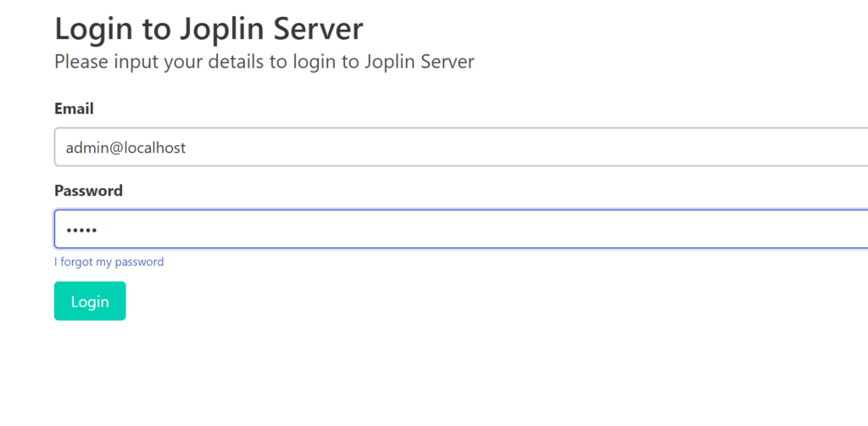The image size is (868, 426).
Task: Click the green Login button
Action: click(x=90, y=300)
